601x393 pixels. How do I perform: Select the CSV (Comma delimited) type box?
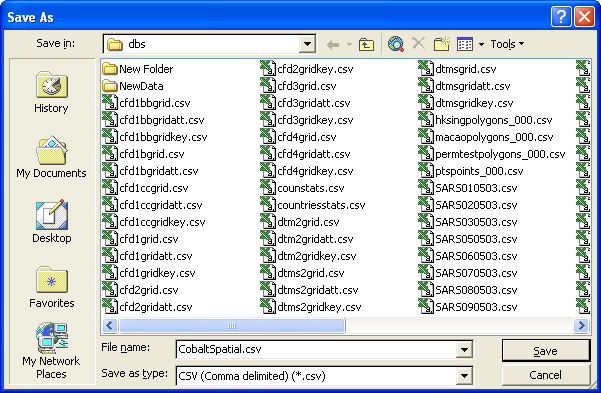(317, 376)
